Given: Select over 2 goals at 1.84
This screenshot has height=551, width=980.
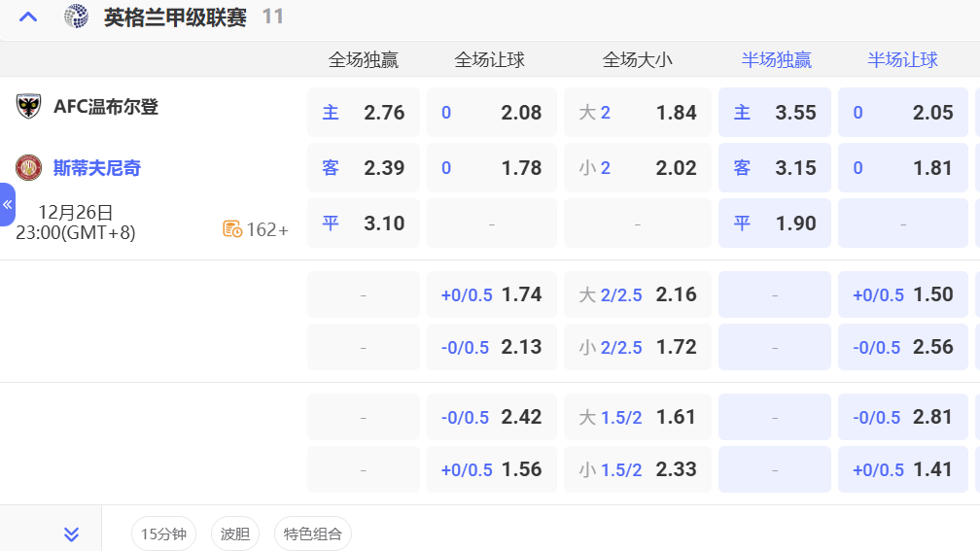Looking at the screenshot, I should click(638, 113).
